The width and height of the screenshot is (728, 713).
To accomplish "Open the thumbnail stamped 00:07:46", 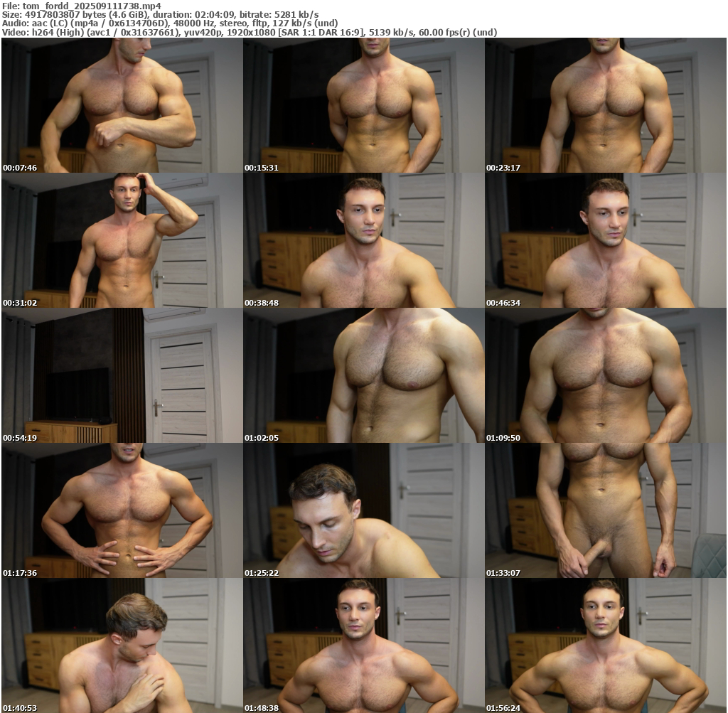I will pos(122,105).
